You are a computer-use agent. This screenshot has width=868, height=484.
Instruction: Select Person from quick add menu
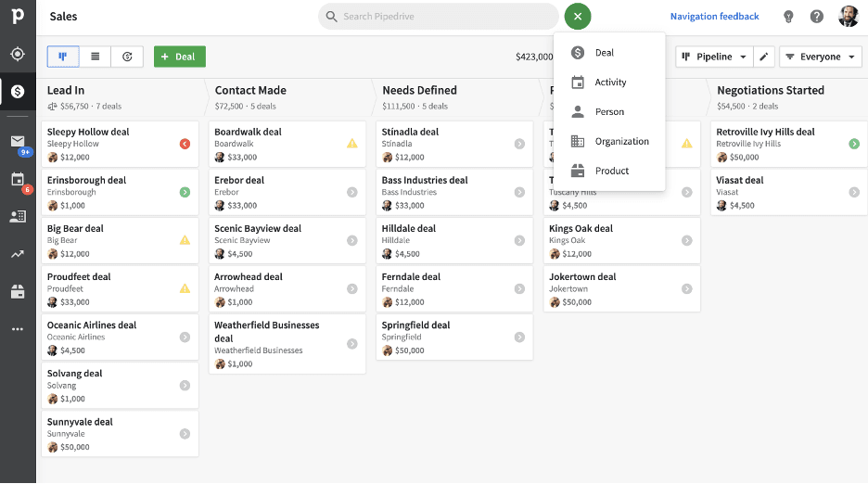[609, 112]
